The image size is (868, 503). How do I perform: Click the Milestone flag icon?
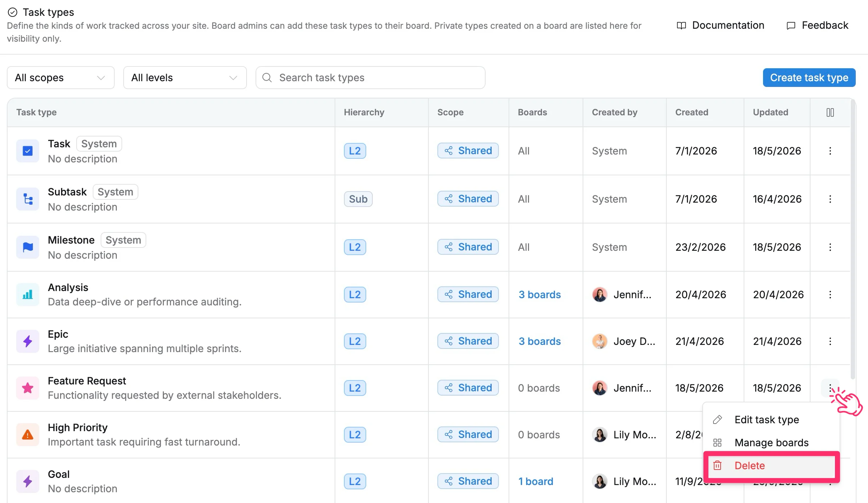pos(28,247)
